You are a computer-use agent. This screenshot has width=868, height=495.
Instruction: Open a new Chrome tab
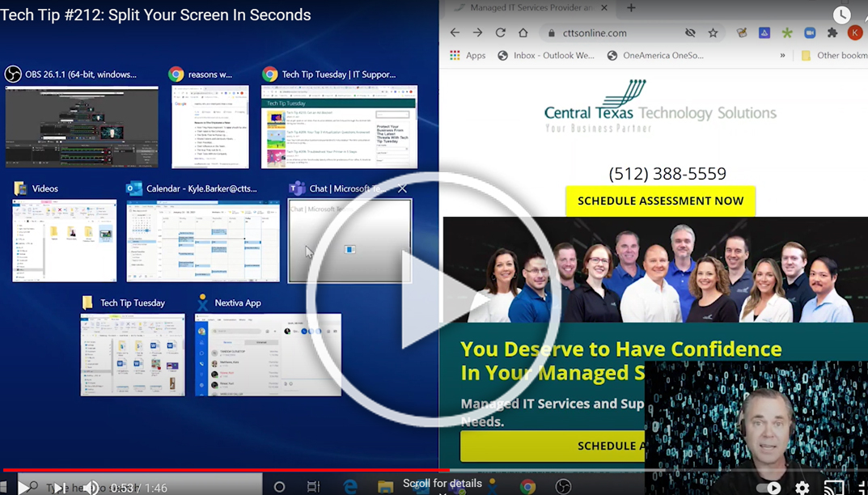pos(631,8)
